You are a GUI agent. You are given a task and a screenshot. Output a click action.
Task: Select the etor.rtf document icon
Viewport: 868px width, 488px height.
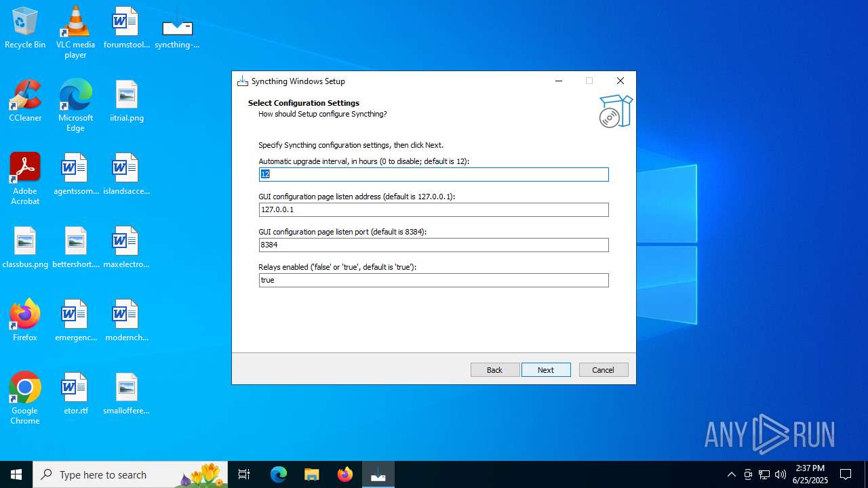coord(76,394)
